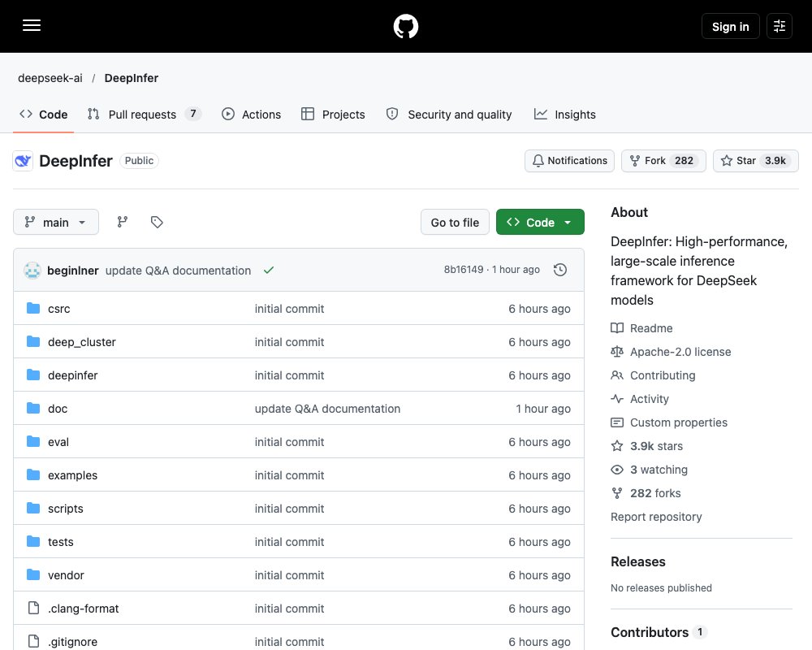View branches icon
The image size is (812, 650).
click(123, 222)
